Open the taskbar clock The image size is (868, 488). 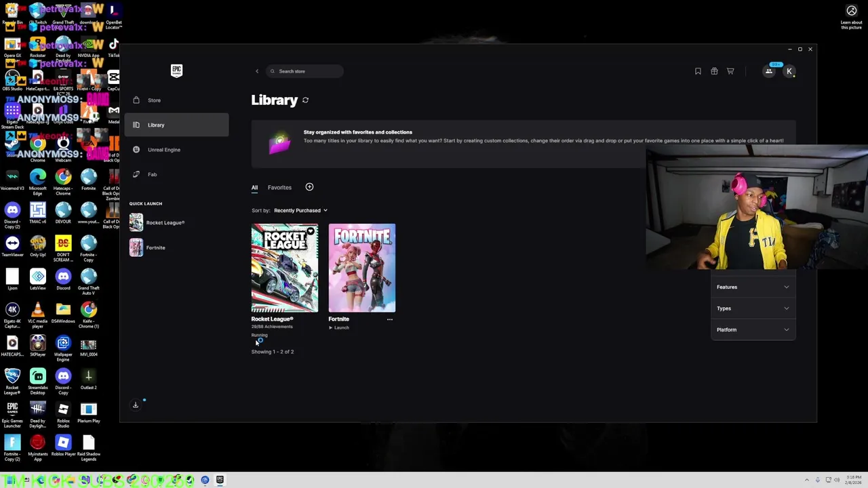(854, 480)
